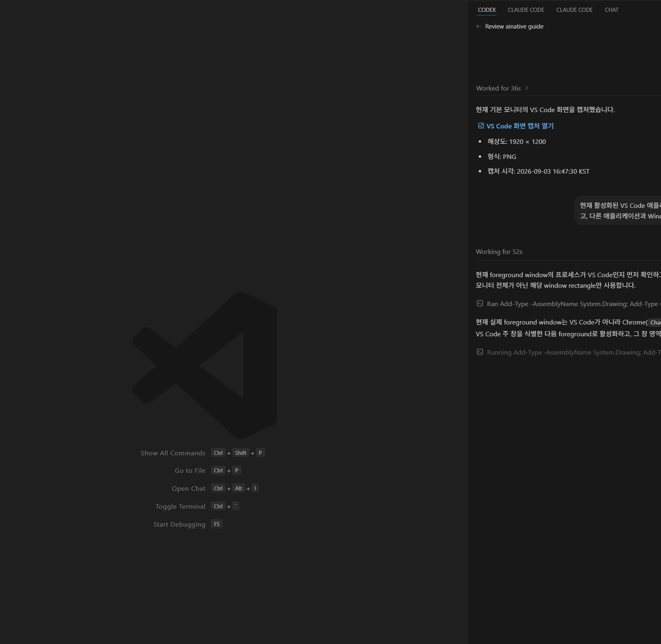This screenshot has width=661, height=644.
Task: Click the 현재 기본 모니터의 VS Code summary sentence
Action: click(x=545, y=110)
